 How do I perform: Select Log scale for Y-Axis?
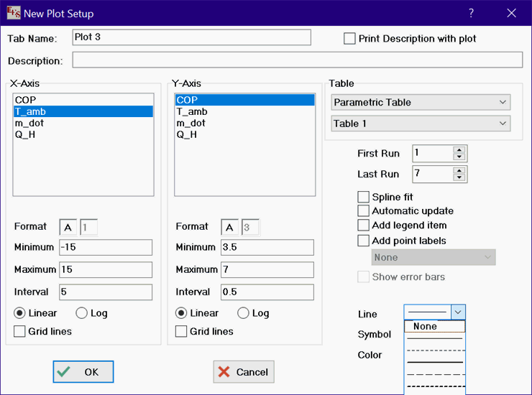(244, 313)
